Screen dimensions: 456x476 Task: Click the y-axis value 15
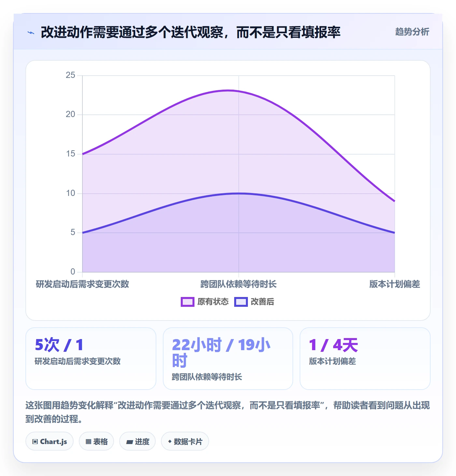70,154
